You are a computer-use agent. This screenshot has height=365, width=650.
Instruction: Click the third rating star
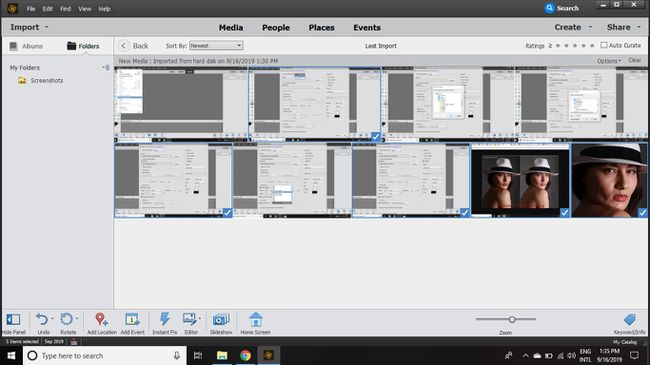[575, 46]
